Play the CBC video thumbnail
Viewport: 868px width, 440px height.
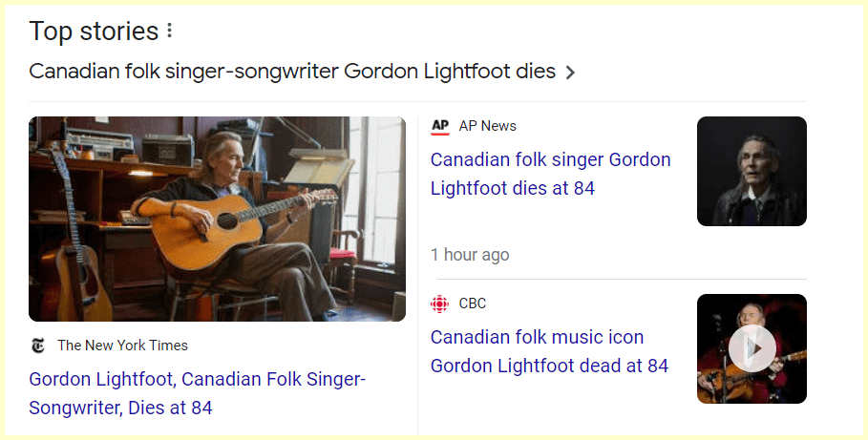[752, 348]
